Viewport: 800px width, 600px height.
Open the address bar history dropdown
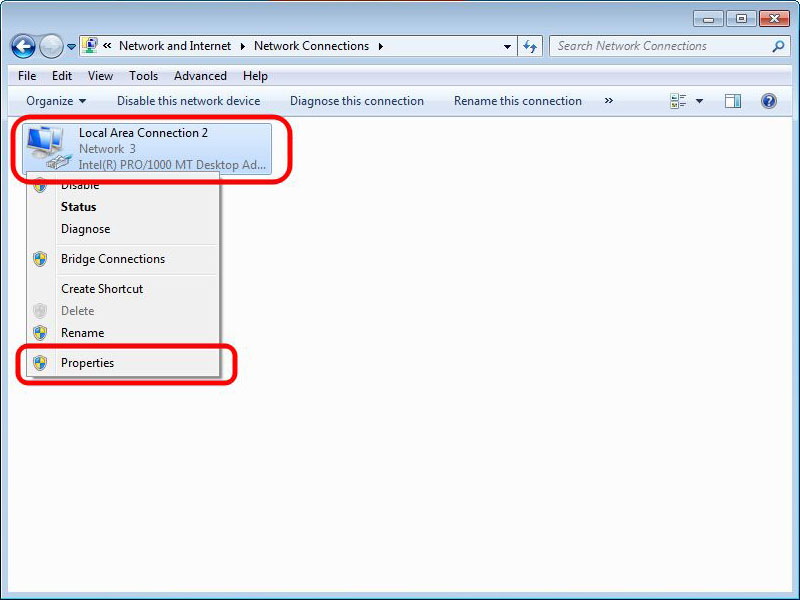[x=508, y=46]
